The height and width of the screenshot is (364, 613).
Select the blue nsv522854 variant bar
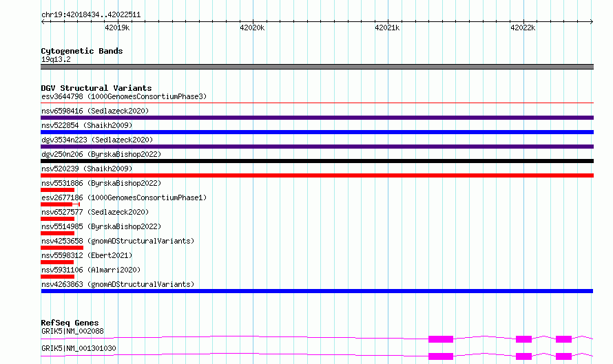pyautogui.click(x=317, y=132)
